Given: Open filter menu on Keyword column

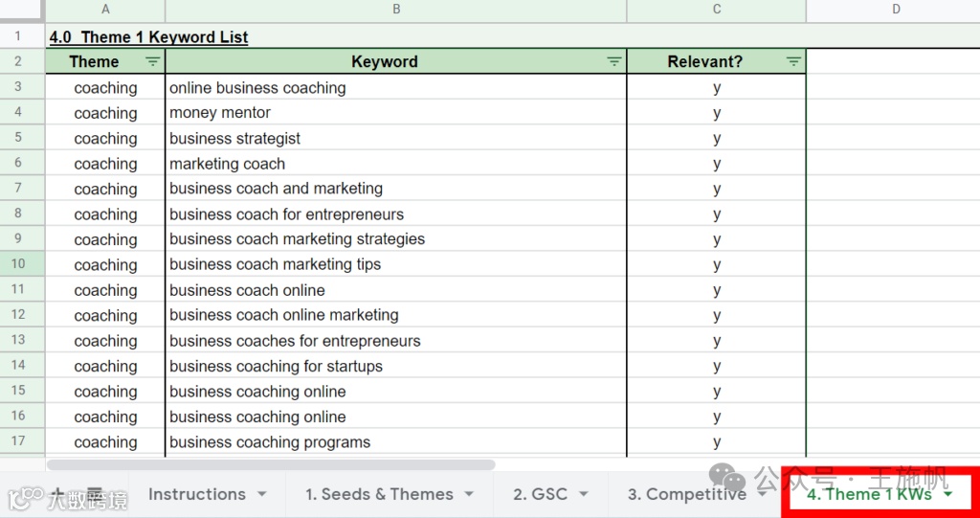Looking at the screenshot, I should tap(614, 61).
